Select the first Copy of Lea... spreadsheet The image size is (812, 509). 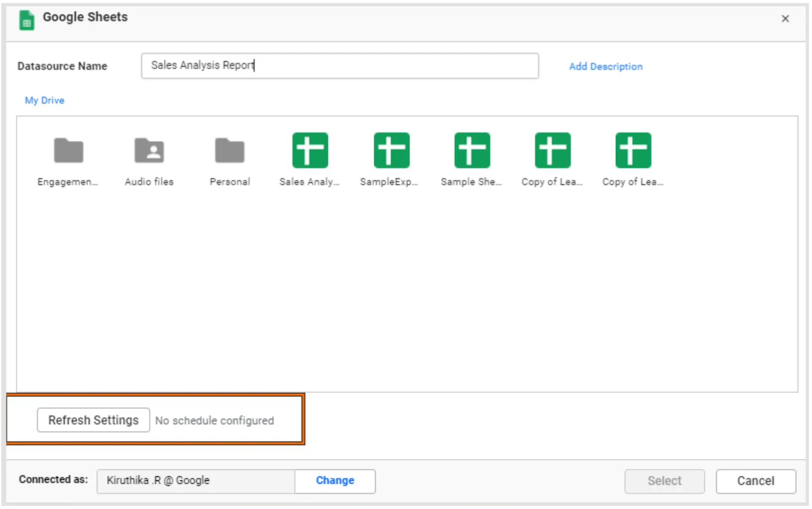point(552,150)
